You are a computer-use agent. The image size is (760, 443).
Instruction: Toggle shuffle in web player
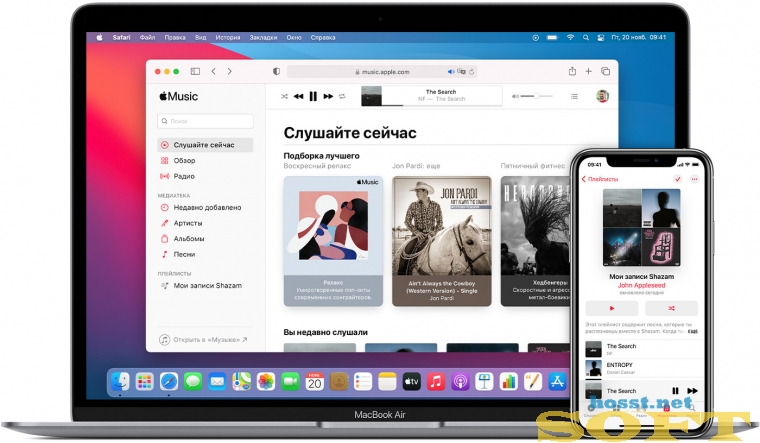tap(284, 96)
